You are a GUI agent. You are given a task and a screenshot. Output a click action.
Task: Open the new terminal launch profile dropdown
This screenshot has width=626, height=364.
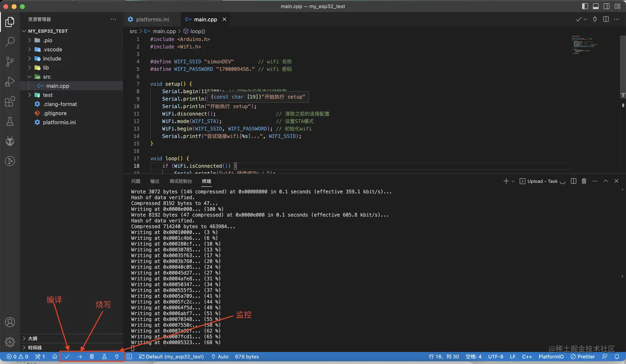coord(513,181)
